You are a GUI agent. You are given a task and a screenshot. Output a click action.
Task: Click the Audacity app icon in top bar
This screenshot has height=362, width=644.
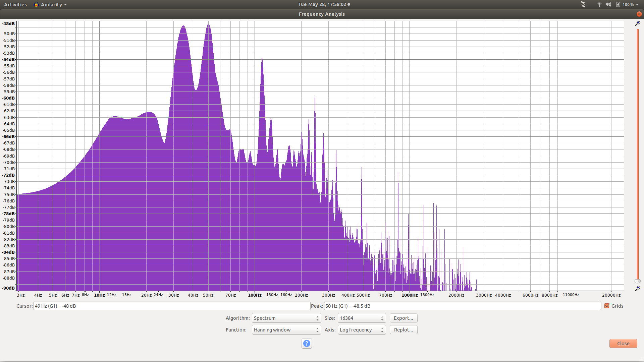tap(36, 5)
